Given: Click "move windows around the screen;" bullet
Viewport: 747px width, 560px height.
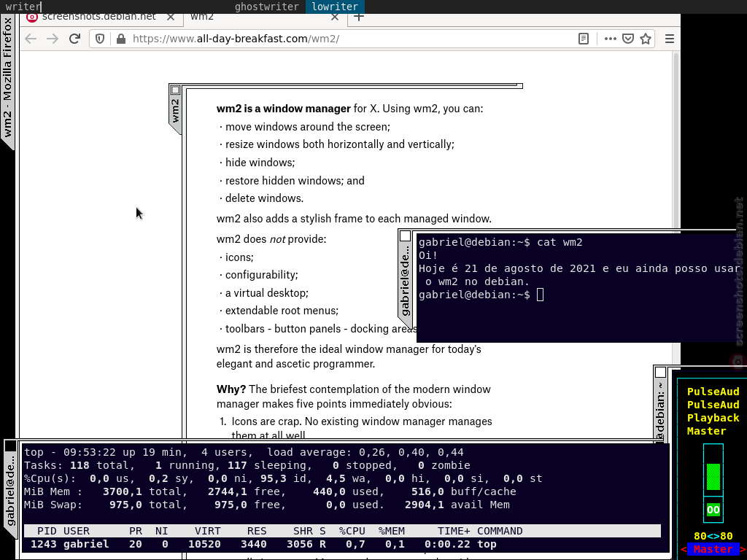Looking at the screenshot, I should [x=308, y=127].
